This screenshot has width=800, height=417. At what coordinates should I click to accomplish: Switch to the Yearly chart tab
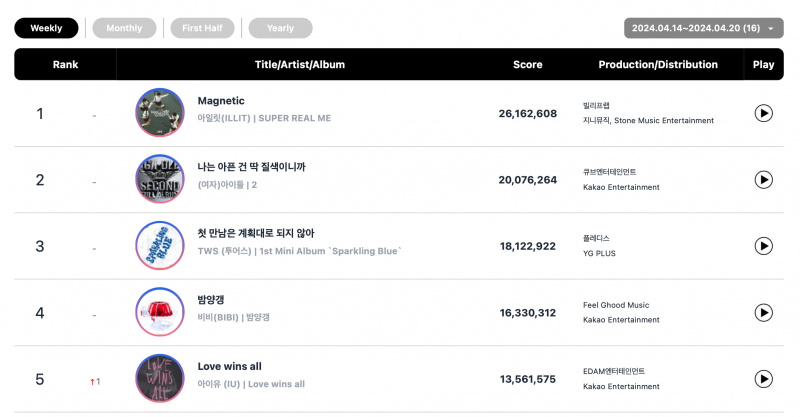[280, 28]
